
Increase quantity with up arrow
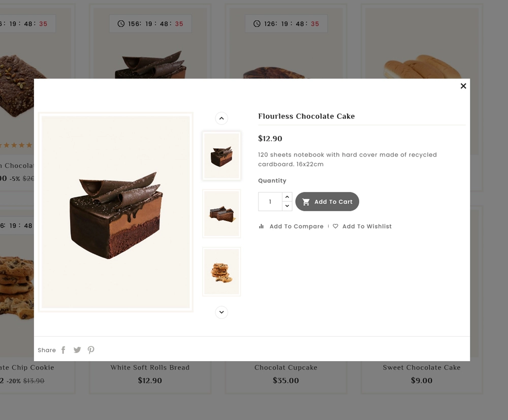click(x=287, y=197)
